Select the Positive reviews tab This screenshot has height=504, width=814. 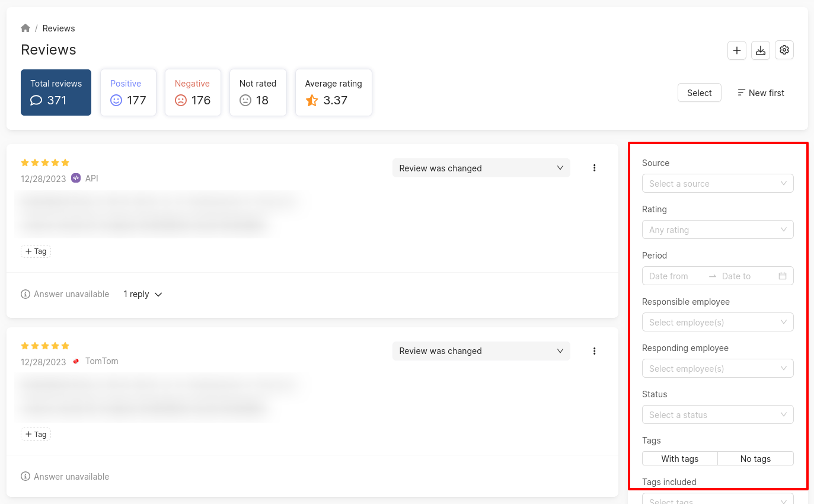tap(128, 92)
